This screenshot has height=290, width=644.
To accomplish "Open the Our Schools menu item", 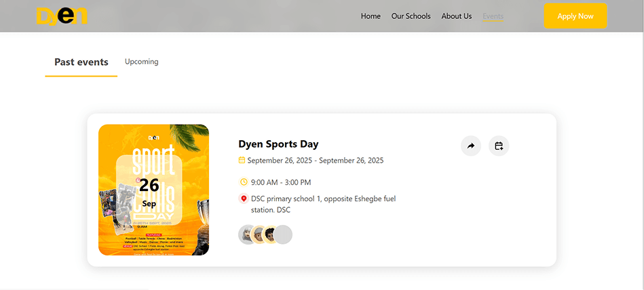I will click(411, 16).
